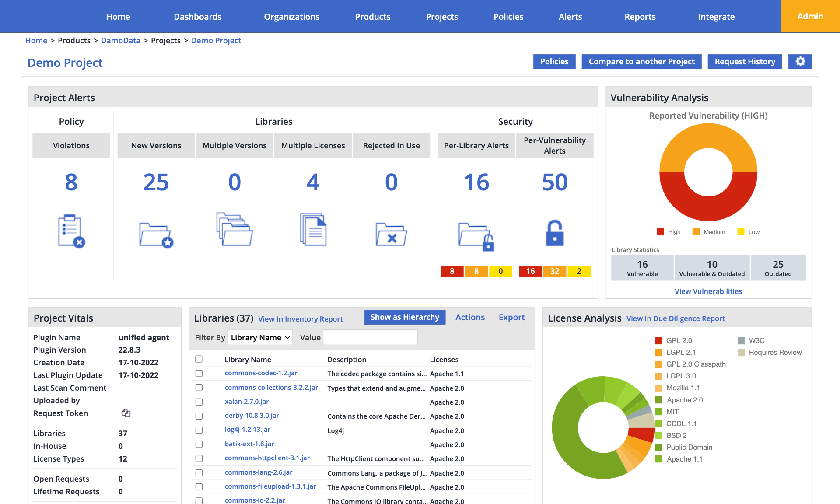The image size is (840, 504).
Task: Click the yellow 2 per-vulnerability badge
Action: pyautogui.click(x=579, y=271)
